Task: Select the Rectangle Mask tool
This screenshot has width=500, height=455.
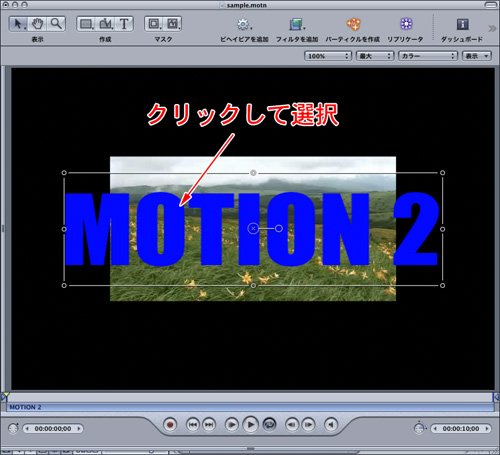Action: [154, 24]
